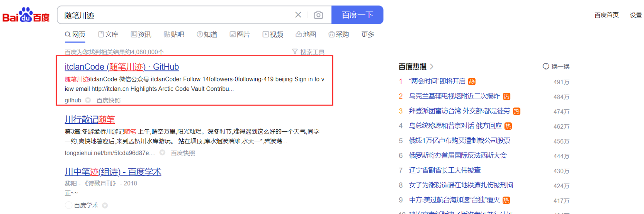The height and width of the screenshot is (214, 644).
Task: View 百度快照 for the GitHub result
Action: [109, 100]
